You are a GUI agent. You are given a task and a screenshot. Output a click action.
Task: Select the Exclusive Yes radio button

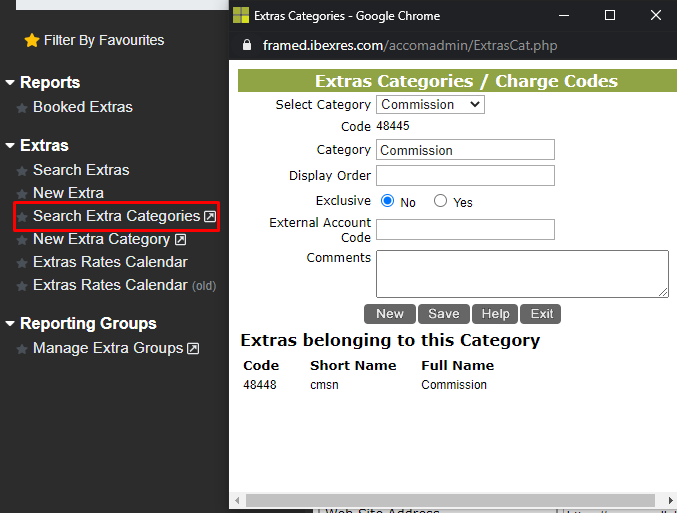pyautogui.click(x=440, y=201)
